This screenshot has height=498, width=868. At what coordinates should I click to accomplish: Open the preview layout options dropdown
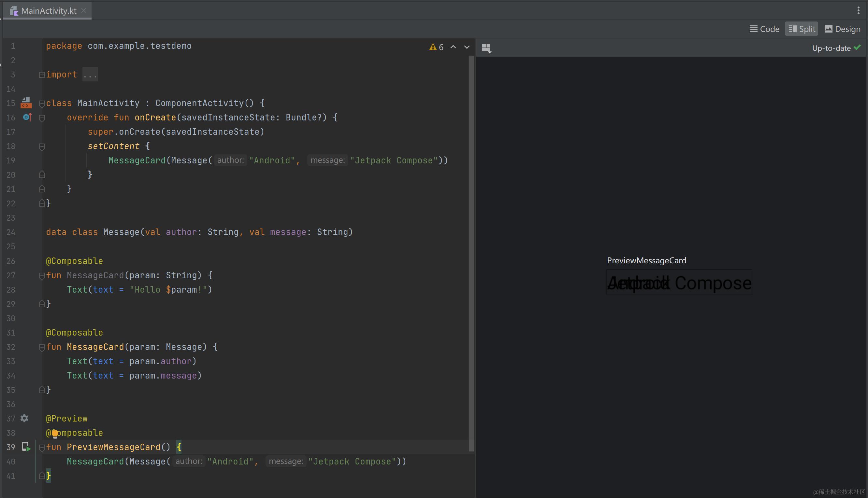[x=486, y=48]
